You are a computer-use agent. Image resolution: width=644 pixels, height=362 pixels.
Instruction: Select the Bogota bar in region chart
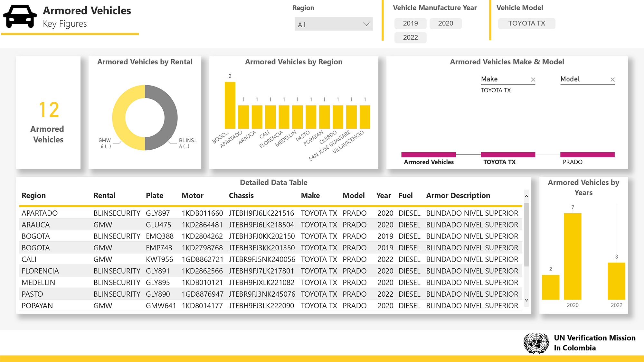coord(230,105)
